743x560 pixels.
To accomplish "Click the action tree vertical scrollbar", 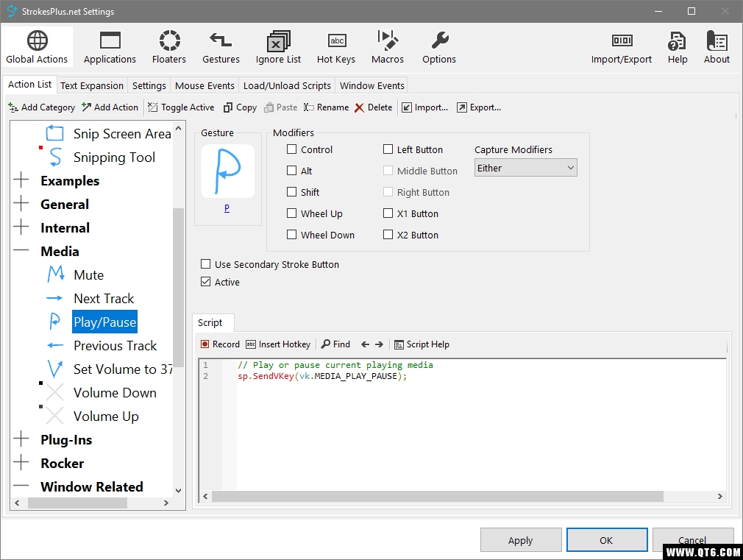I will [x=178, y=288].
